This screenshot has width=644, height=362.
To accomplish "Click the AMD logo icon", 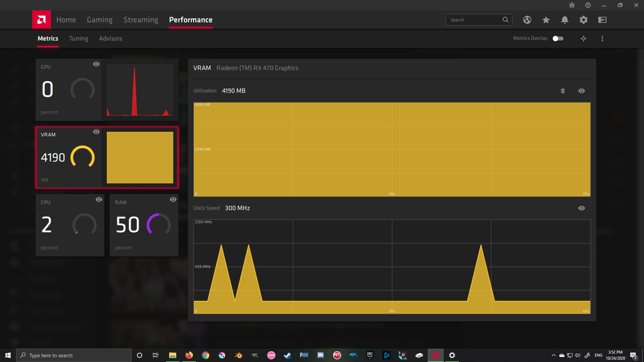I will (41, 20).
